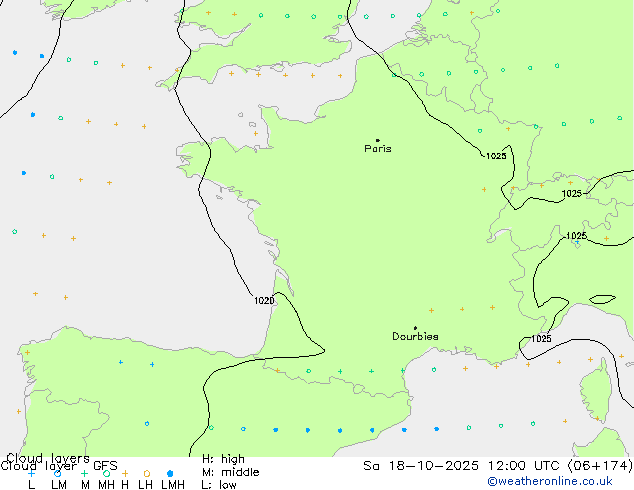Click the filled blue LMH legend symbol
The width and height of the screenshot is (634, 490).
coord(170,473)
